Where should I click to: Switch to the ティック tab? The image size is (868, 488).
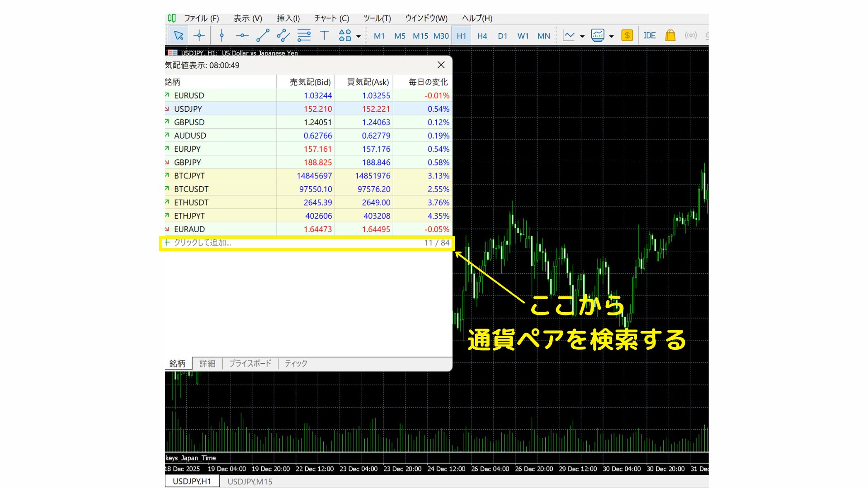coord(296,363)
